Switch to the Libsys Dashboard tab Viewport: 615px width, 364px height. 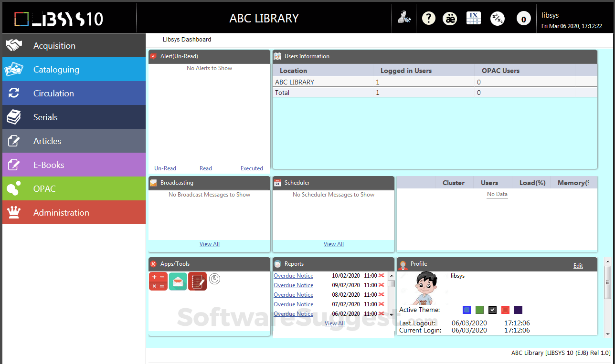[186, 40]
